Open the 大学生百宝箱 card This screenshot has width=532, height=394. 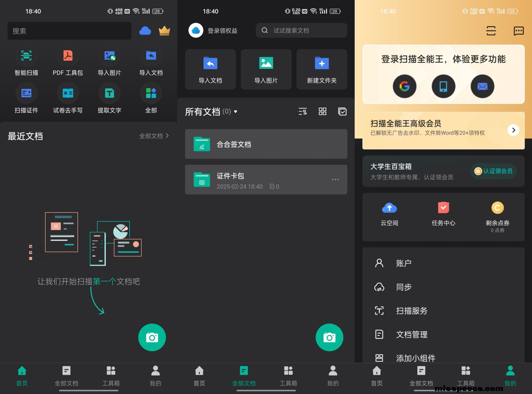(x=443, y=171)
